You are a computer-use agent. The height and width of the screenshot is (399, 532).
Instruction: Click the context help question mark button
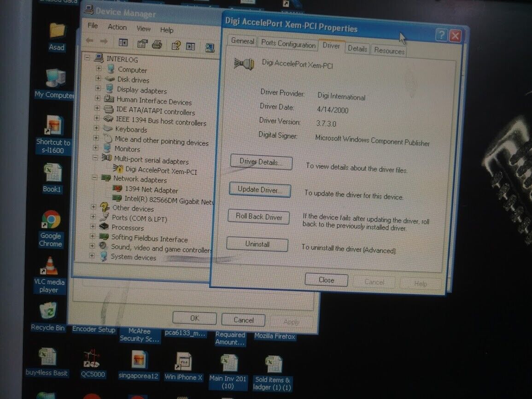[441, 35]
